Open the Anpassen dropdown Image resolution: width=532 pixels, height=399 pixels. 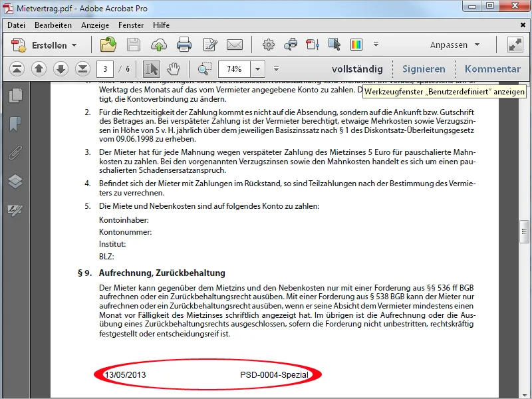coord(455,45)
